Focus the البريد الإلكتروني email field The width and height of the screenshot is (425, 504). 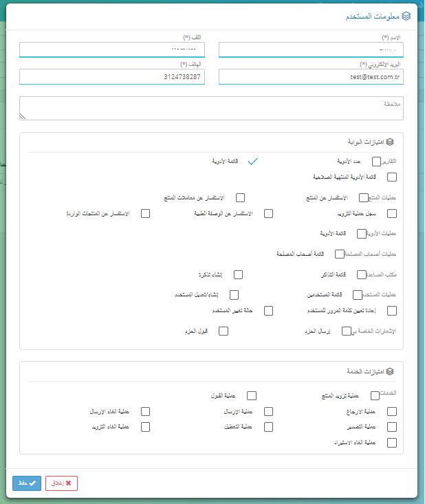tap(311, 77)
